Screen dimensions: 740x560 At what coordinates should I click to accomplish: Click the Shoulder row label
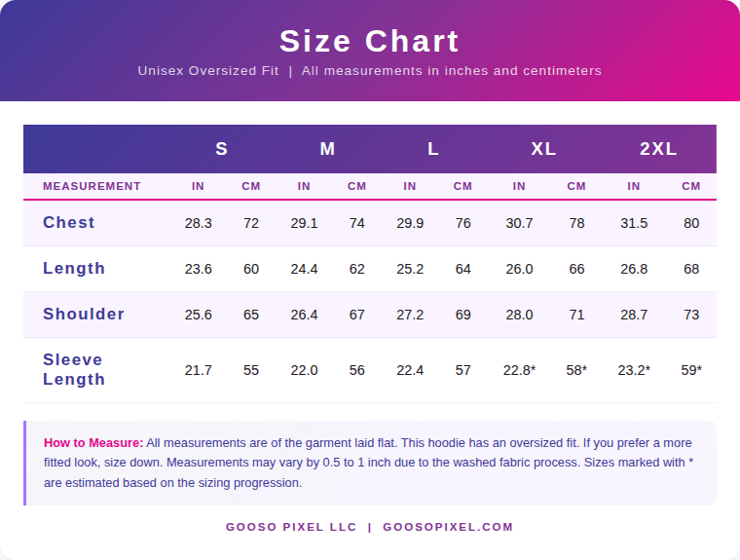[84, 314]
